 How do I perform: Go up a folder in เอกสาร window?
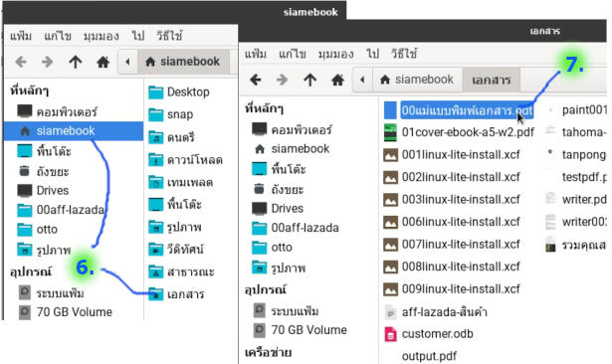pos(309,80)
